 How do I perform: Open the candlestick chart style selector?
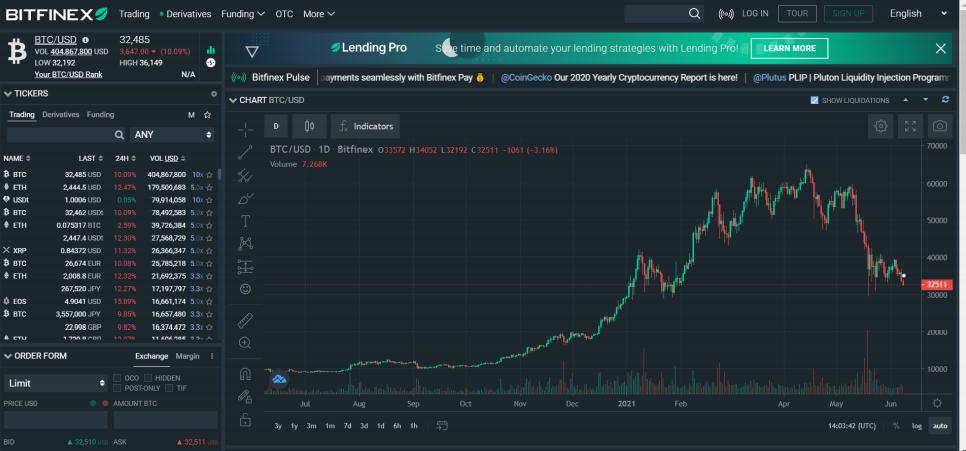309,126
